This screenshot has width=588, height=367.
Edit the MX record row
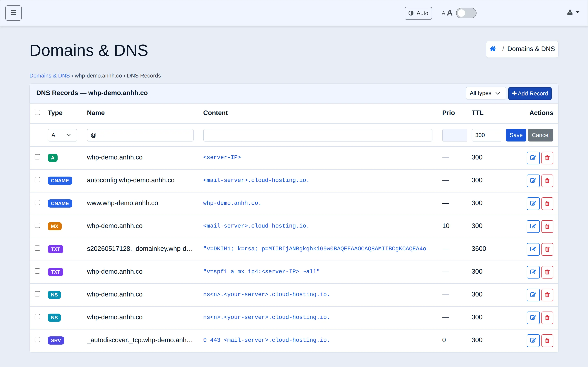[533, 226]
